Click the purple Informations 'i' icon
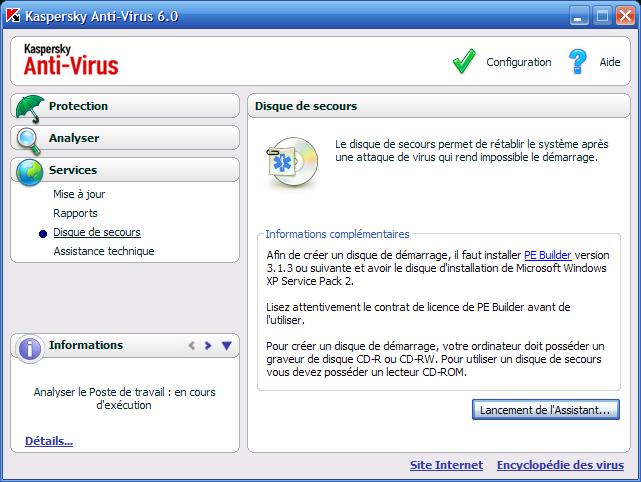 point(29,349)
